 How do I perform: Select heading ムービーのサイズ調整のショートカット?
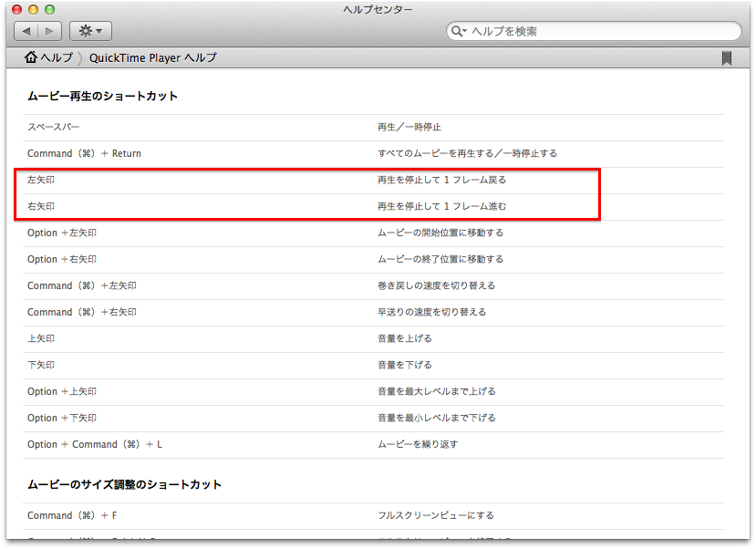coord(124,484)
